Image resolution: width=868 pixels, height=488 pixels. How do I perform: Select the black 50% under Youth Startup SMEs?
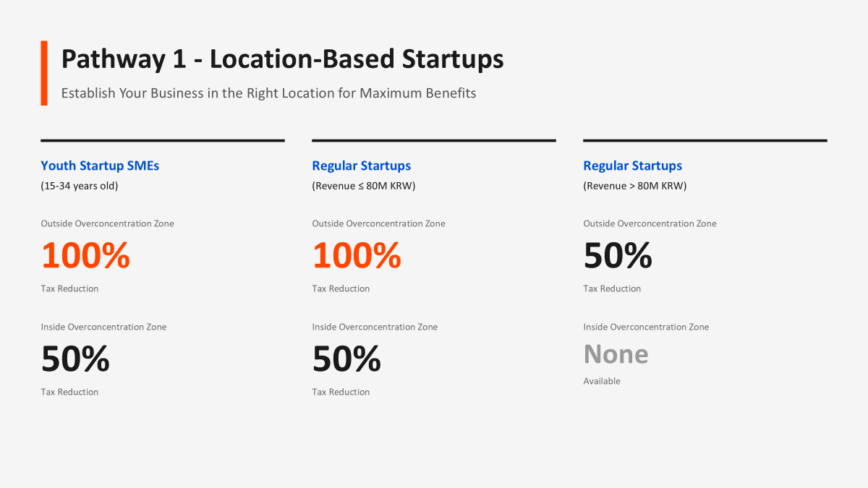75,359
